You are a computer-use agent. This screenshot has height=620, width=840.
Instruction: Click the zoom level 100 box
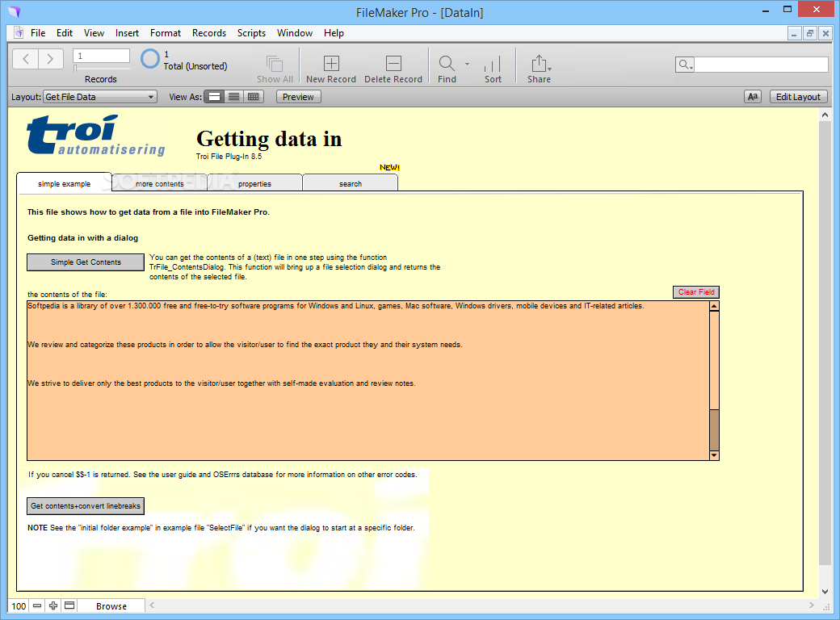[19, 606]
